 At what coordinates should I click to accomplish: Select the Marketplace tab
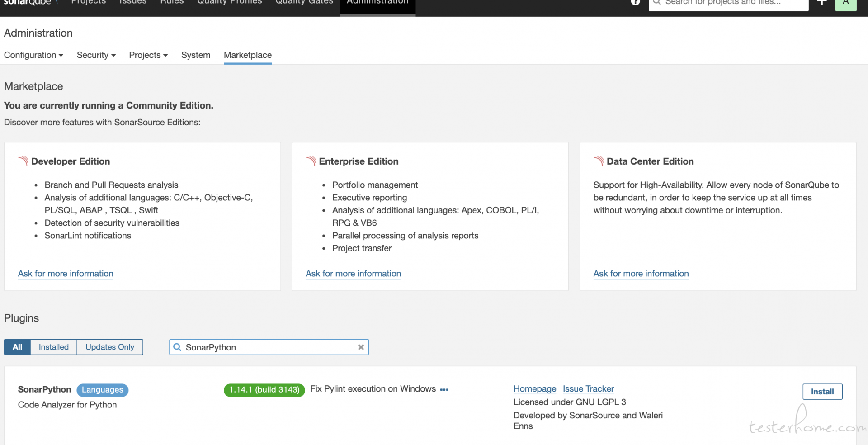[x=248, y=55]
